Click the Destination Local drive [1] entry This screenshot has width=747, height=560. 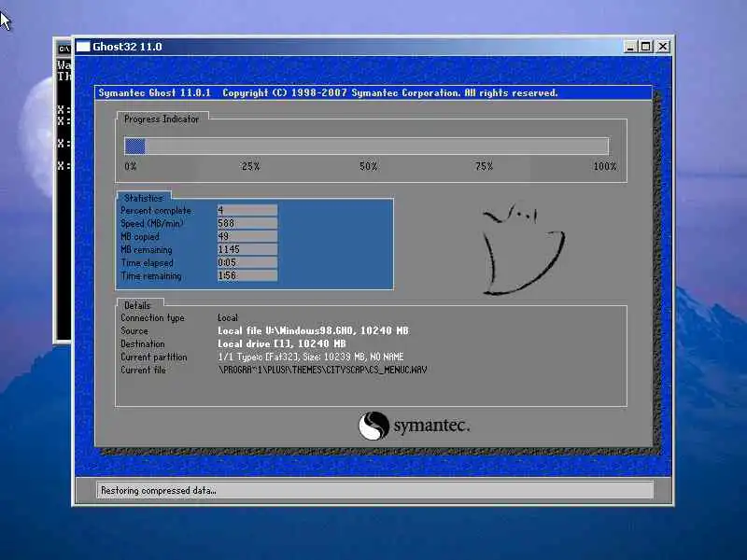pyautogui.click(x=282, y=343)
